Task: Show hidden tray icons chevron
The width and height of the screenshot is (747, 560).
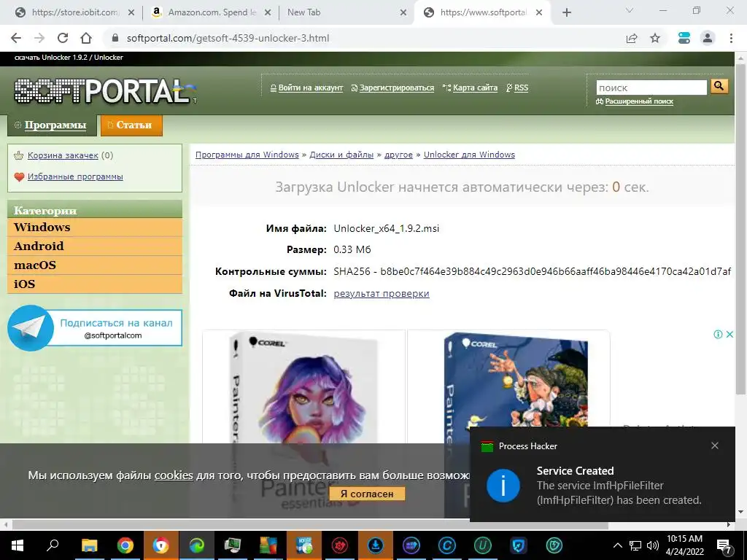Action: 617,545
